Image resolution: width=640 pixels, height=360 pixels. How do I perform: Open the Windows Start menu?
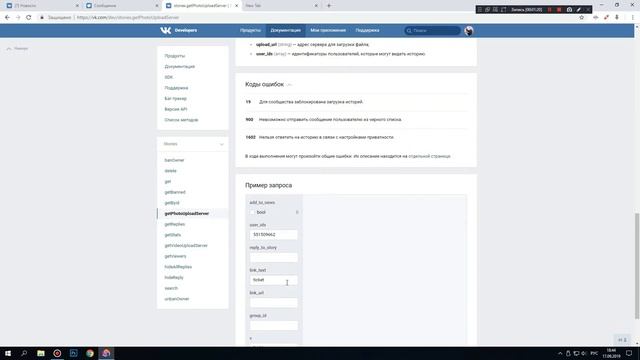point(8,353)
